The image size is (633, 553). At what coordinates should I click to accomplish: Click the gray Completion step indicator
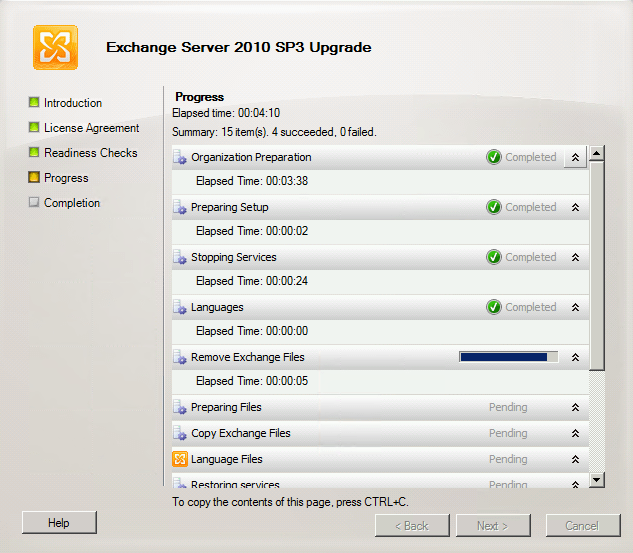(x=34, y=202)
